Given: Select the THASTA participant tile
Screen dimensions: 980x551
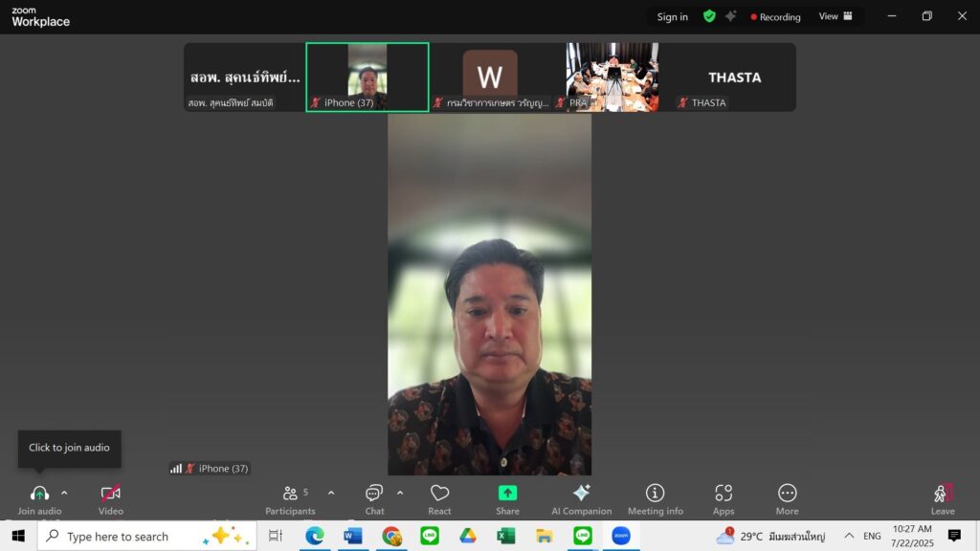Looking at the screenshot, I should [x=734, y=77].
